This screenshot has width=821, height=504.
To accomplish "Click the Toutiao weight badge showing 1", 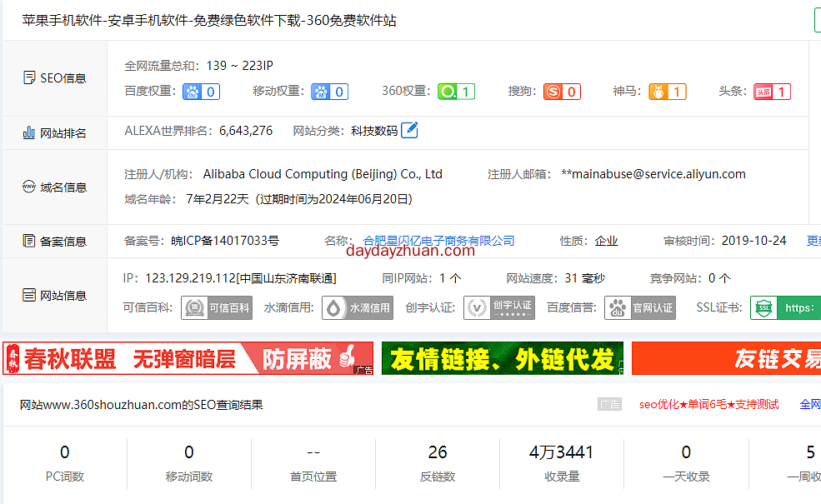I will click(773, 92).
